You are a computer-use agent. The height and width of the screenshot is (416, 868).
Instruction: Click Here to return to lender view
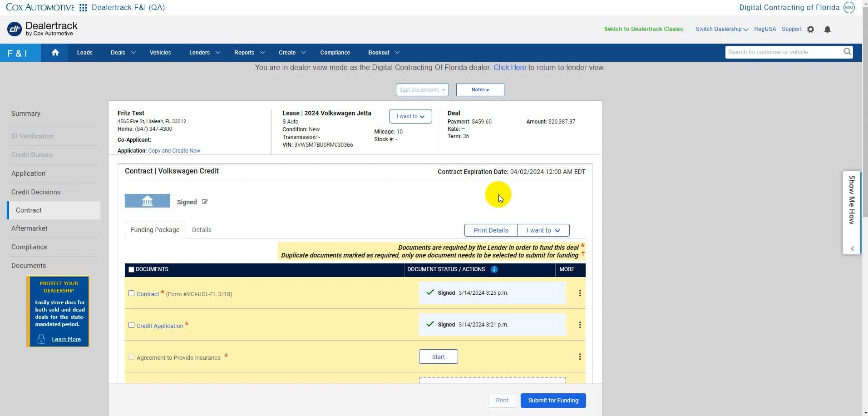509,67
